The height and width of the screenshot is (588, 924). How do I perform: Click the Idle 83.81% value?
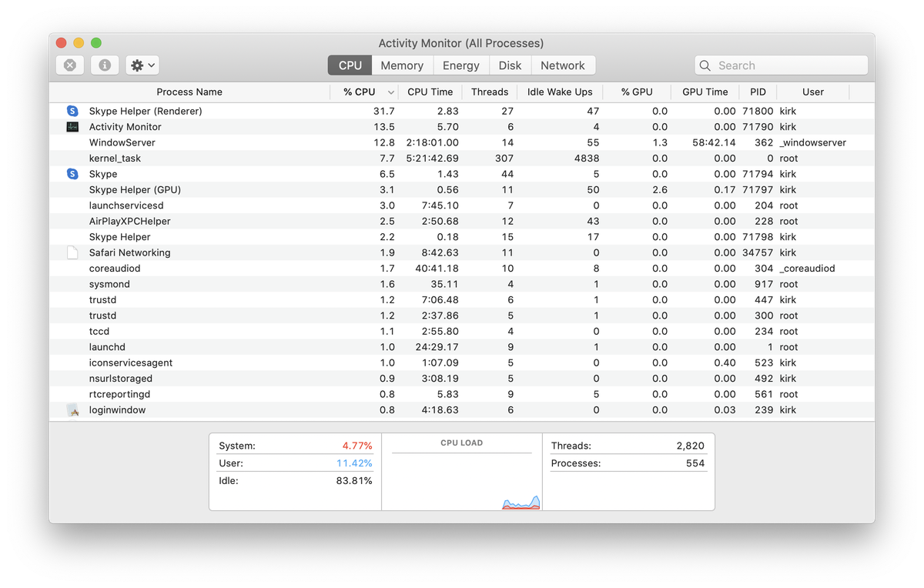pyautogui.click(x=354, y=481)
